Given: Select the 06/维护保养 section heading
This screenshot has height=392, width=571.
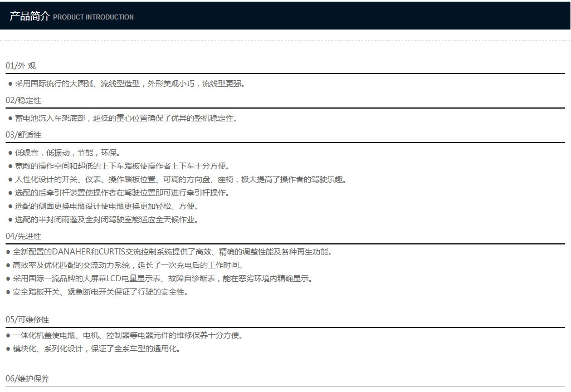Looking at the screenshot, I should 27,379.
